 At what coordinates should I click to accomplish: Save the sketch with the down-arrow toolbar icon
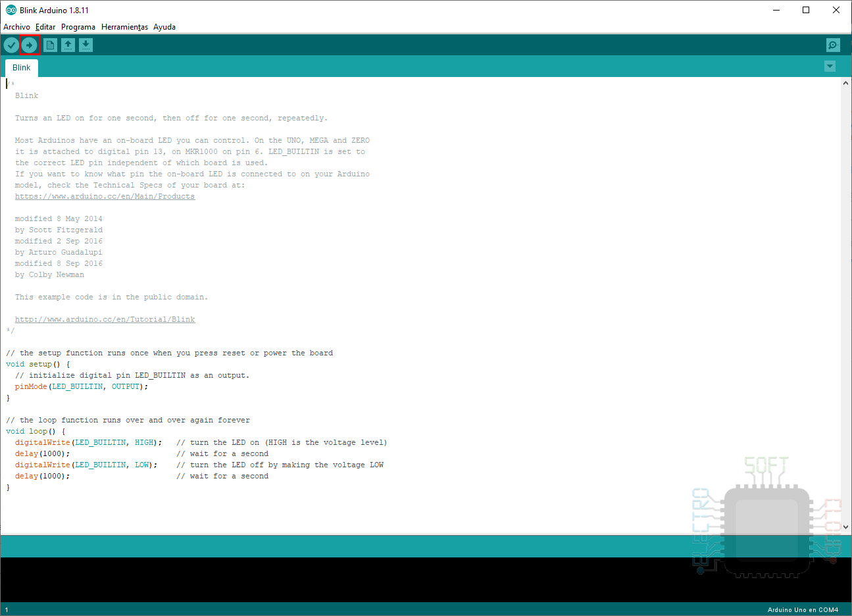click(x=86, y=45)
